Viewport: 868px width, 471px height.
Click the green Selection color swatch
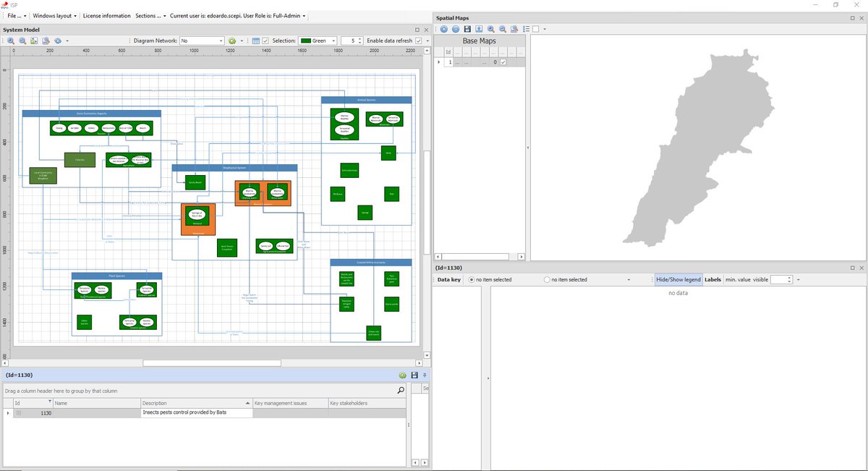305,41
